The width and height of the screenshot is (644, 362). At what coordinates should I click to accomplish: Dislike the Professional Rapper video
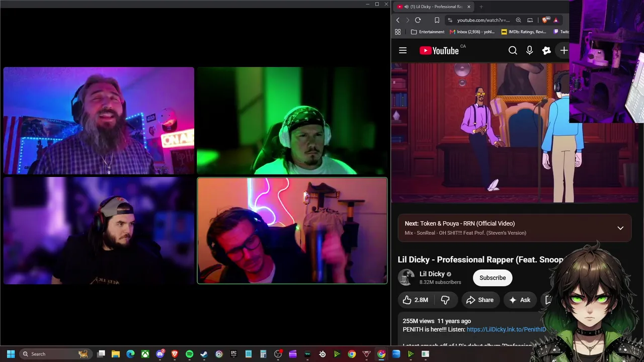coord(445,300)
